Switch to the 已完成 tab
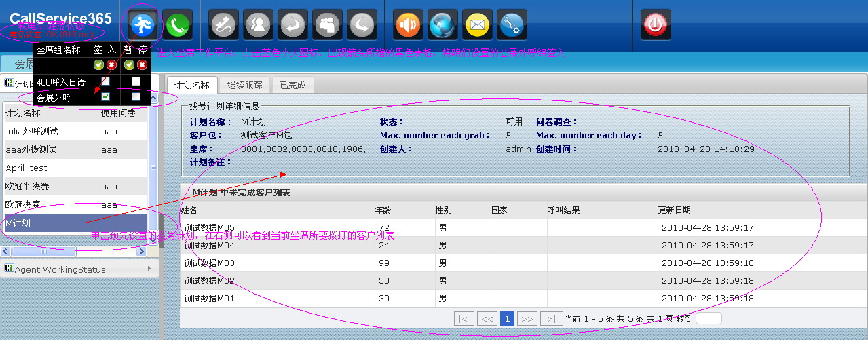The image size is (868, 340). point(293,85)
